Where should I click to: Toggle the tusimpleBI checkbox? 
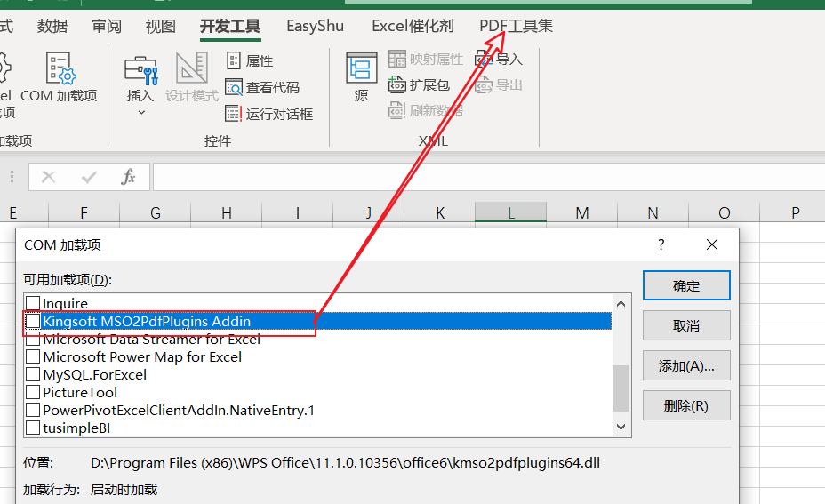33,428
